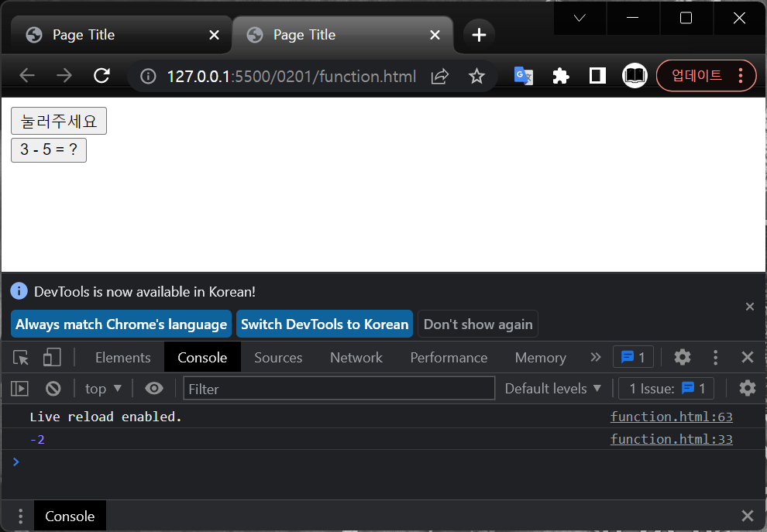Close the active Page Title tab

pos(435,35)
